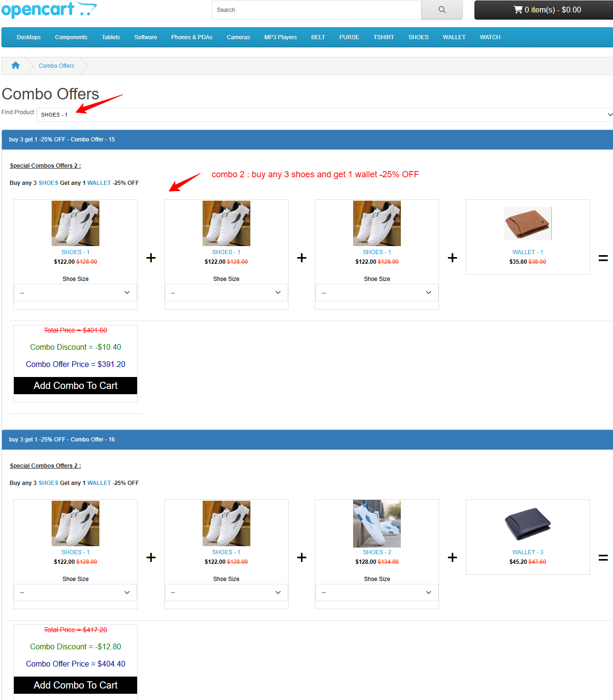The width and height of the screenshot is (613, 700).
Task: Focus the Search input field
Action: pos(317,10)
